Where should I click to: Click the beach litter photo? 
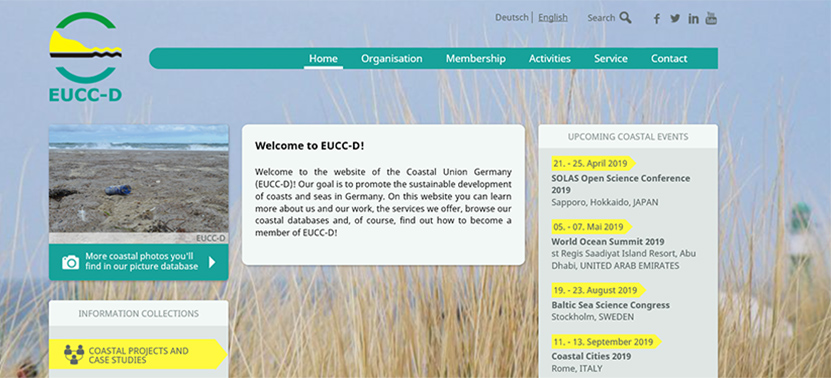(x=139, y=184)
